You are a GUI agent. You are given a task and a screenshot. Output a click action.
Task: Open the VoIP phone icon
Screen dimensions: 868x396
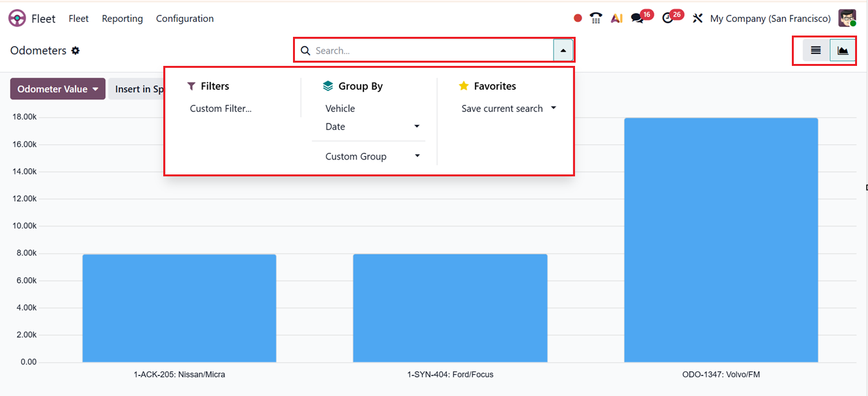[596, 19]
